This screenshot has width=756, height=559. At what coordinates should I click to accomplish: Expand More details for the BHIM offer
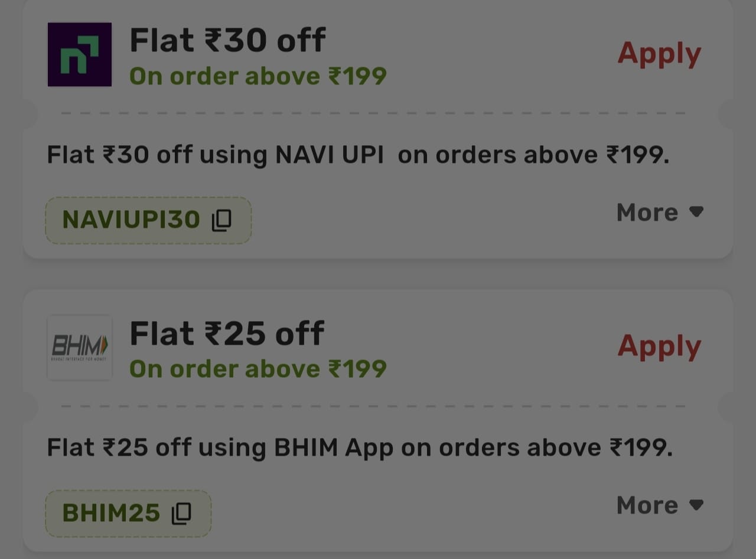click(x=647, y=505)
